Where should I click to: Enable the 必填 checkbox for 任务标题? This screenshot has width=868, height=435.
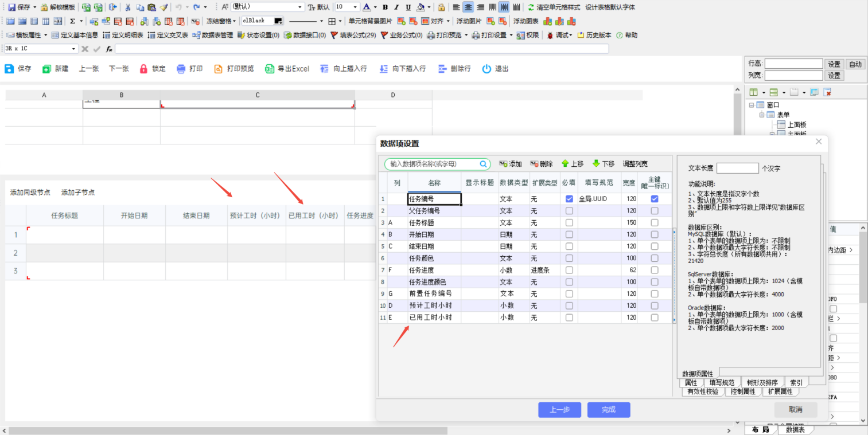(x=569, y=222)
